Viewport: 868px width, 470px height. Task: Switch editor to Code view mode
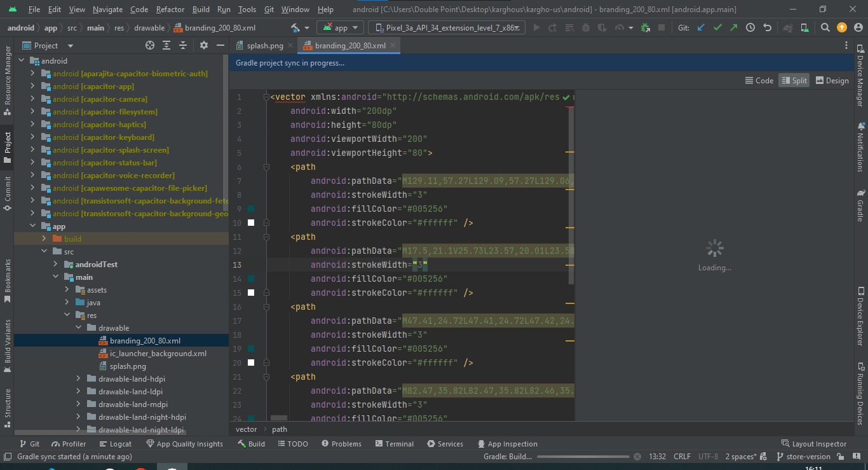759,80
